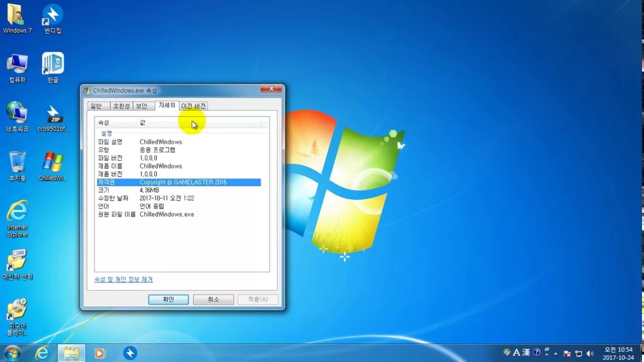Switch to the 호환성 tab

coord(121,106)
